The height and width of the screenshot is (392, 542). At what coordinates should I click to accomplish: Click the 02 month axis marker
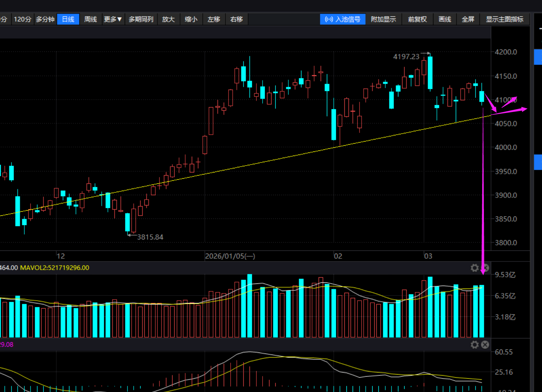pos(338,256)
